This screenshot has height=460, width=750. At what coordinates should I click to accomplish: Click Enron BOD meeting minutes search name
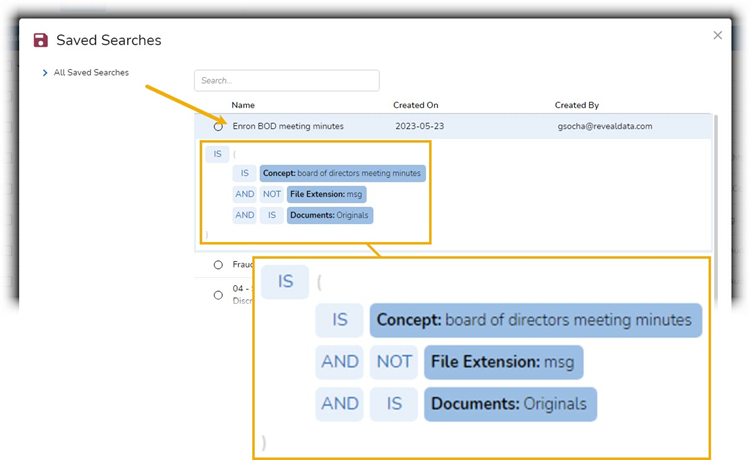click(288, 126)
